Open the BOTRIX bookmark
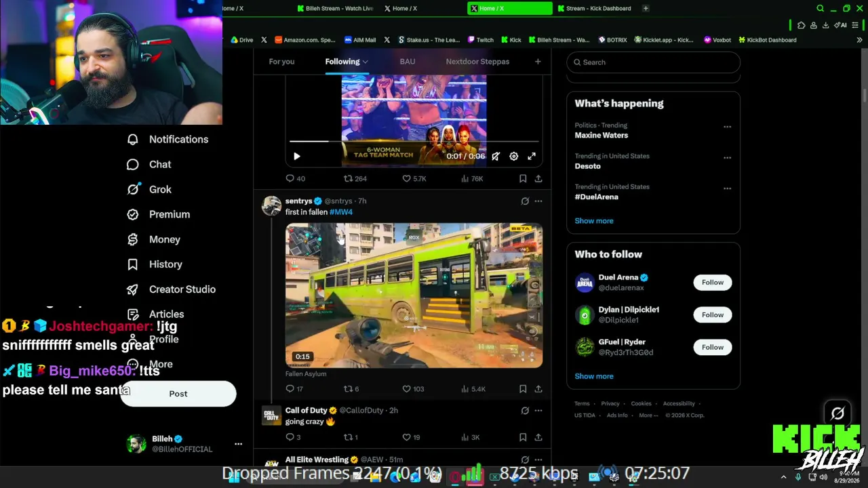The width and height of the screenshot is (868, 488). [x=612, y=40]
